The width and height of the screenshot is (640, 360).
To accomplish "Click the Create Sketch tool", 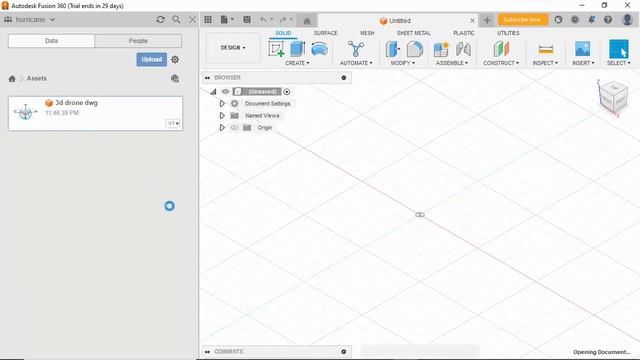I will tap(276, 49).
